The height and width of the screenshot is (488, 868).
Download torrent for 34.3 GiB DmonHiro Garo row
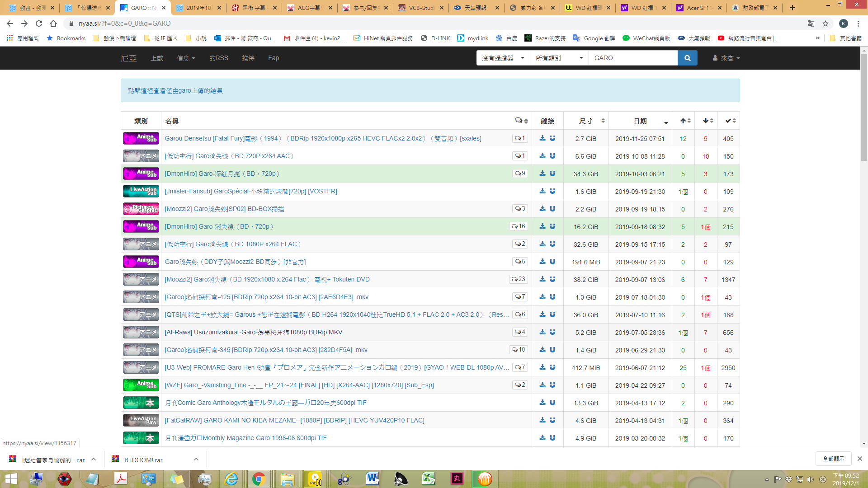pyautogui.click(x=542, y=174)
